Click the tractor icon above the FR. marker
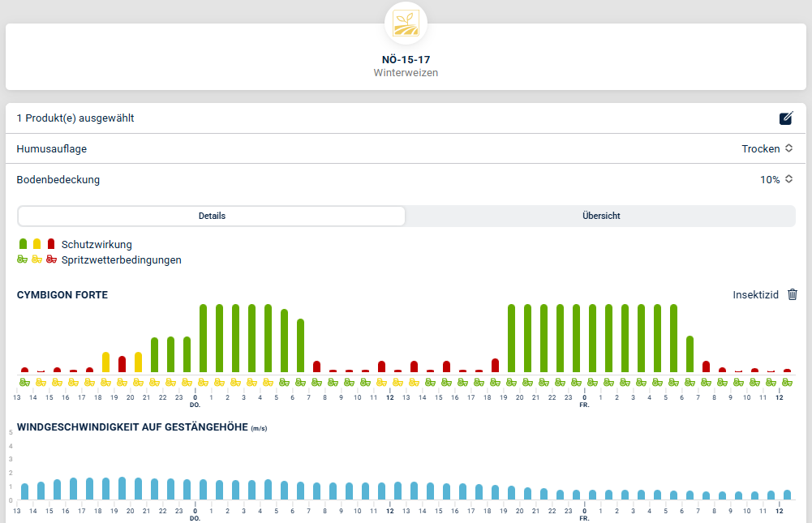Image resolution: width=812 pixels, height=523 pixels. (592, 382)
